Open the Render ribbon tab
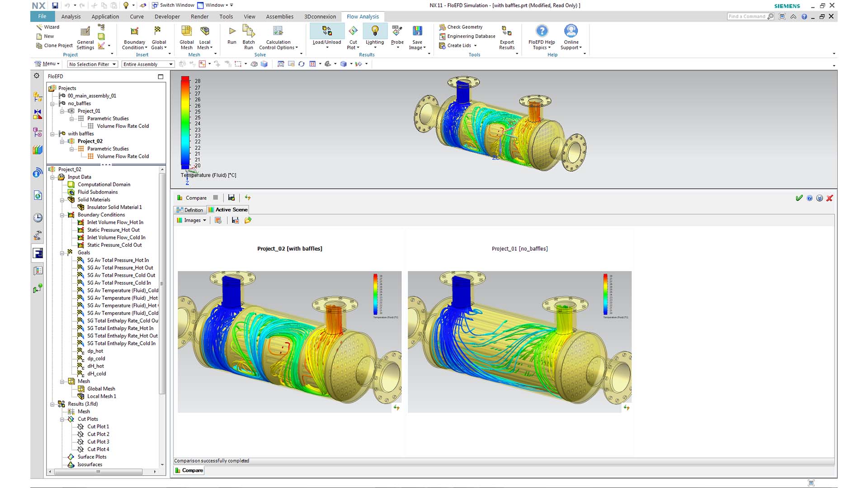The width and height of the screenshot is (868, 488). coord(199,16)
